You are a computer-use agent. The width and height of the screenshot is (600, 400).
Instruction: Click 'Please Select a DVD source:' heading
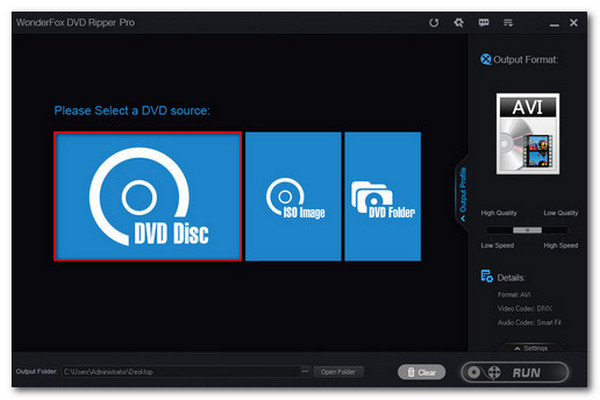click(x=132, y=111)
